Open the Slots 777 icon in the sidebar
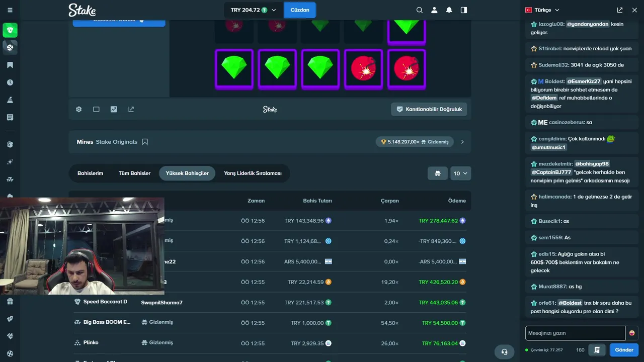This screenshot has height=362, width=644. coord(10,179)
